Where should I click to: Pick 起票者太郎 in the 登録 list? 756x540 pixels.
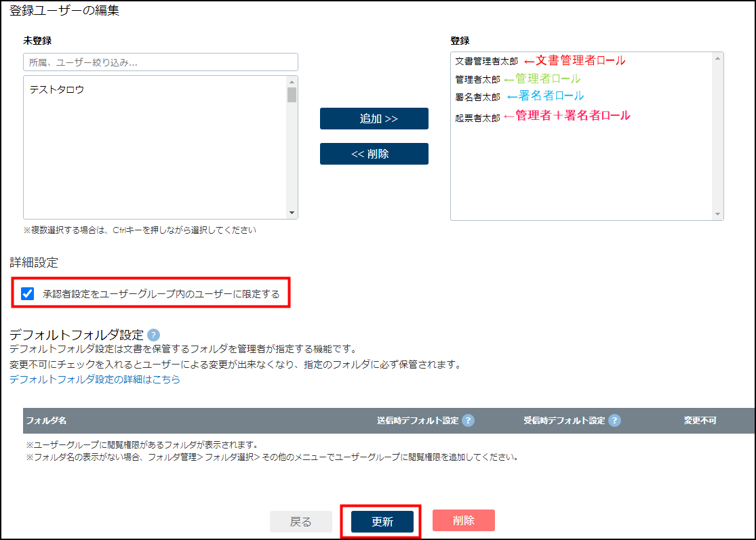click(477, 118)
